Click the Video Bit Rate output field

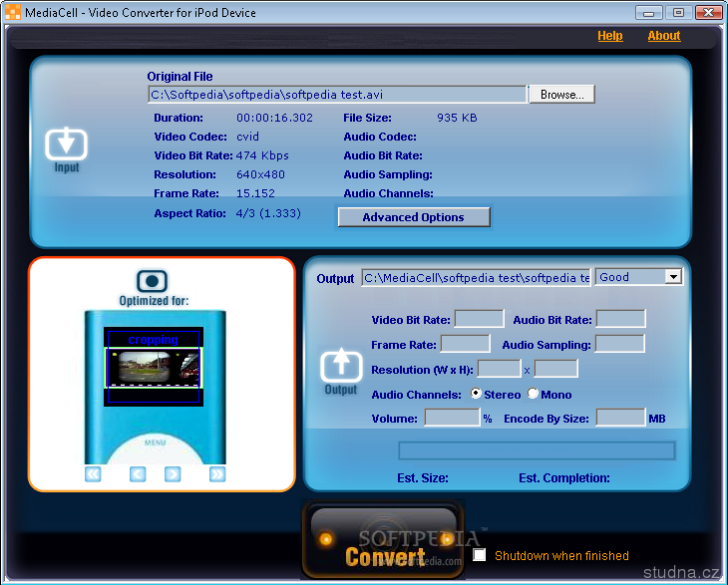coord(479,319)
